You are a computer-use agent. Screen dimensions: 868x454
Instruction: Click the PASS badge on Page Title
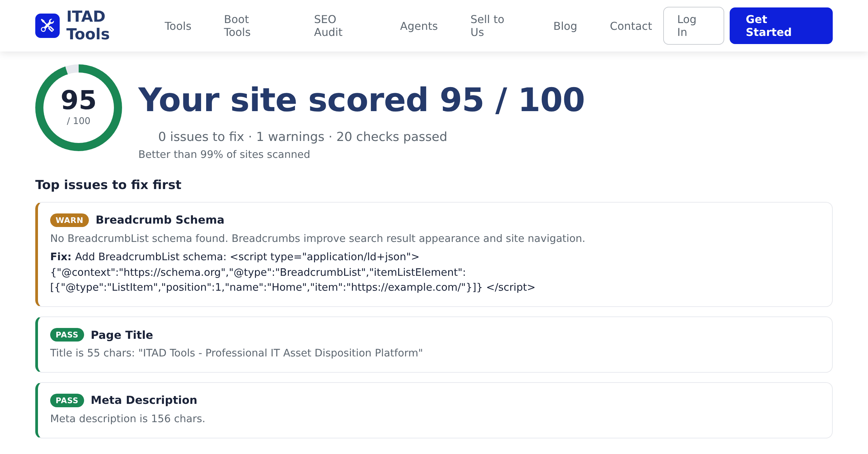click(67, 335)
